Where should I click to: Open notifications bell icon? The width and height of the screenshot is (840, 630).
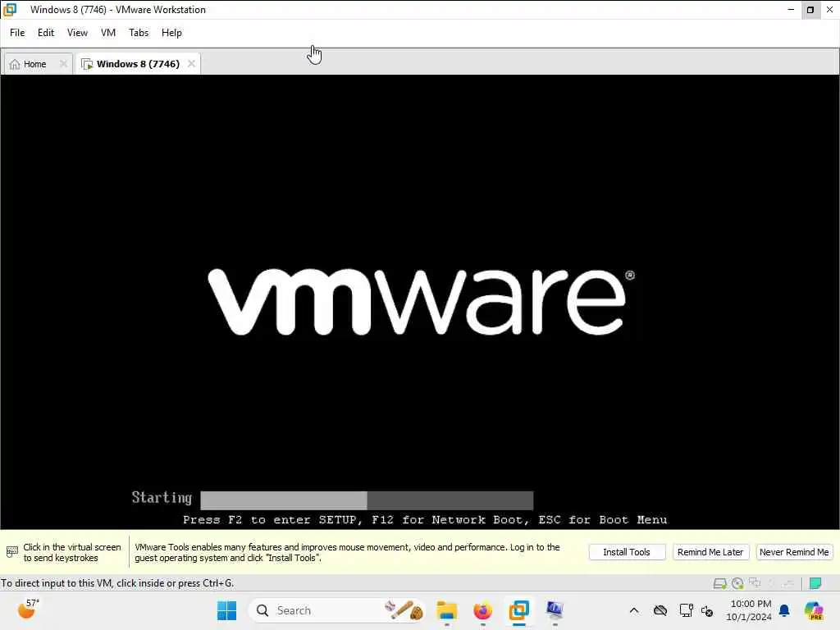(x=784, y=610)
